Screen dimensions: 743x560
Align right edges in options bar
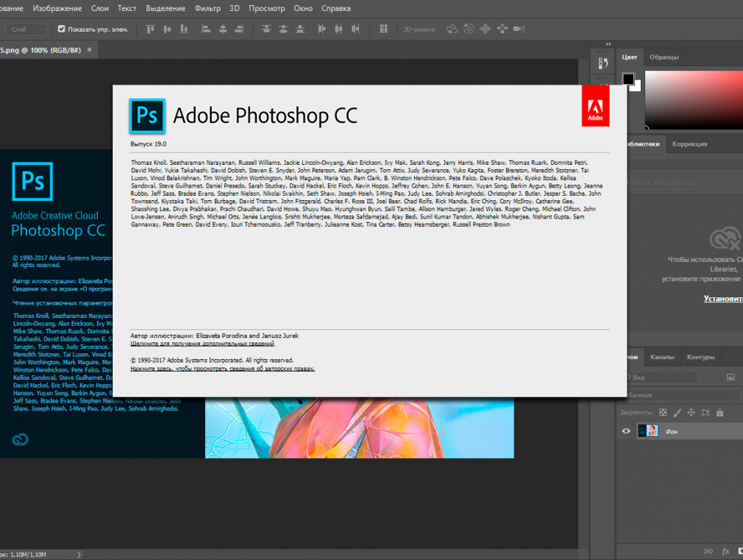(x=239, y=29)
